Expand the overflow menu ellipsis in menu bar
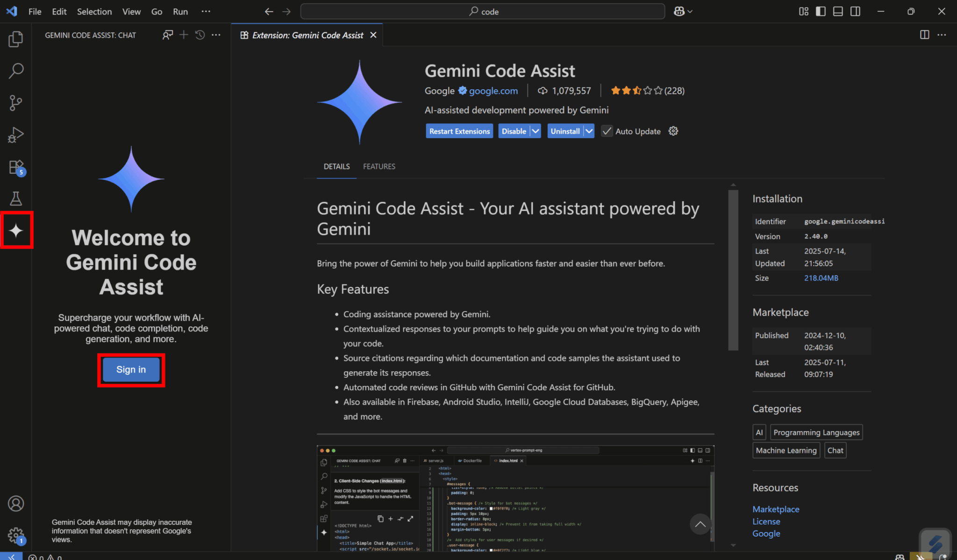 click(206, 12)
